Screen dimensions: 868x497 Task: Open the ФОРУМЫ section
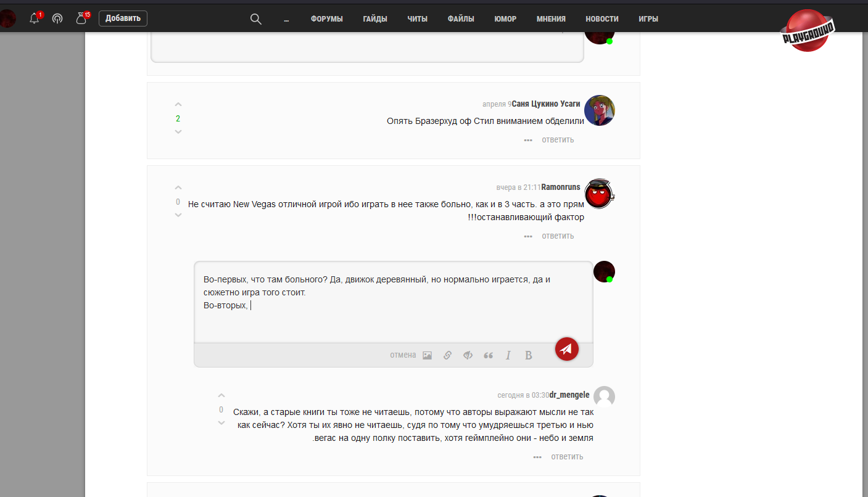click(x=327, y=19)
